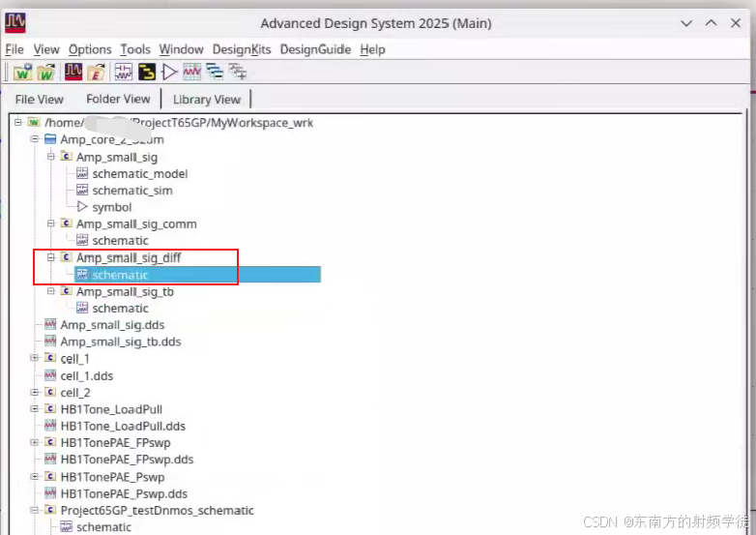This screenshot has height=535, width=756.
Task: Click the dds icon of HB1TonePAE_Pswp.dds
Action: [x=50, y=493]
